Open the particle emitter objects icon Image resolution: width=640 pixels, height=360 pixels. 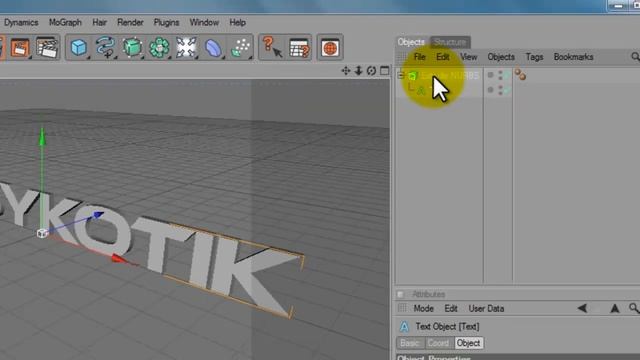coord(240,48)
